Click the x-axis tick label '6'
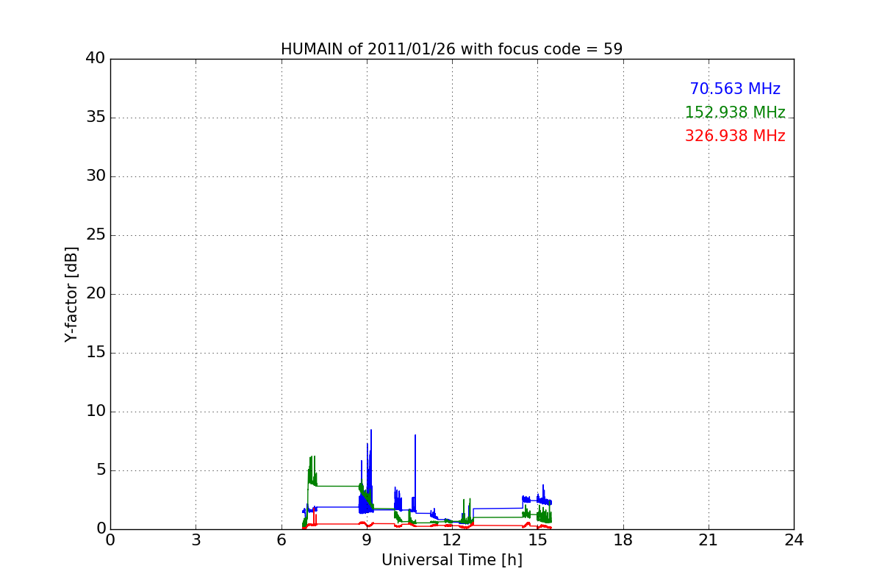Image resolution: width=882 pixels, height=588 pixels. click(281, 539)
